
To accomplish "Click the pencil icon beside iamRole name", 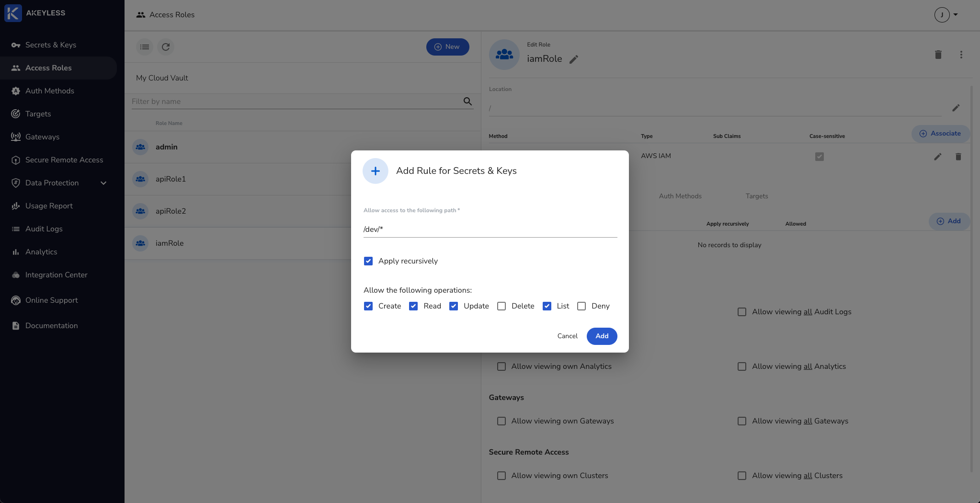I will (574, 59).
